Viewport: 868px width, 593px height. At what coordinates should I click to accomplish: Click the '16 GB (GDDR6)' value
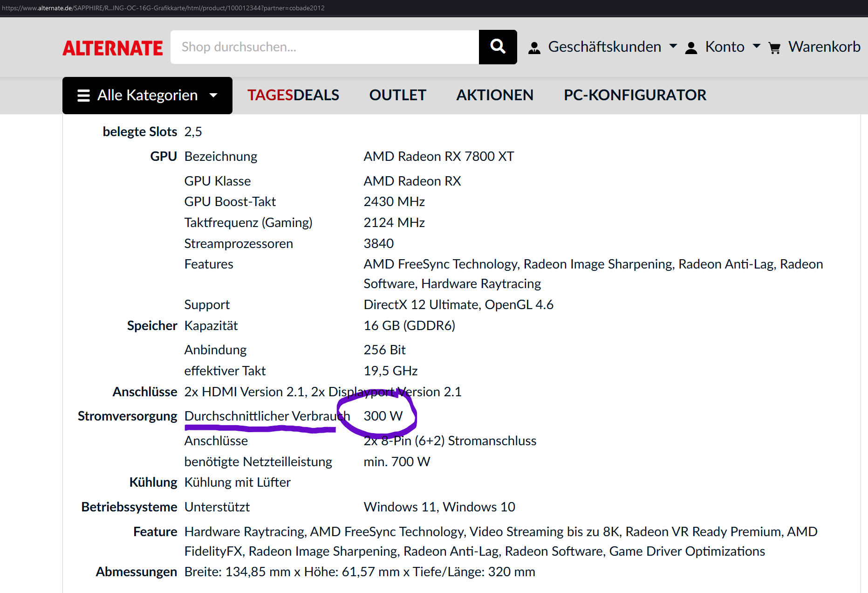click(x=409, y=325)
